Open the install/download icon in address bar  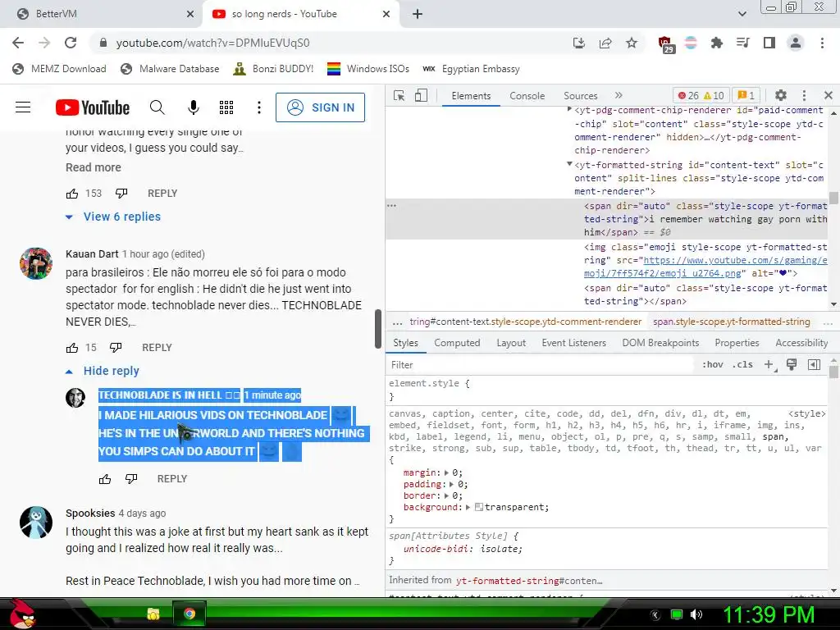[578, 43]
